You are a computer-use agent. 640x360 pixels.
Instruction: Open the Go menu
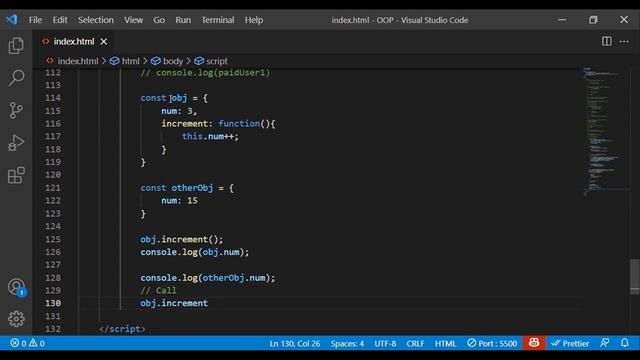[x=159, y=20]
